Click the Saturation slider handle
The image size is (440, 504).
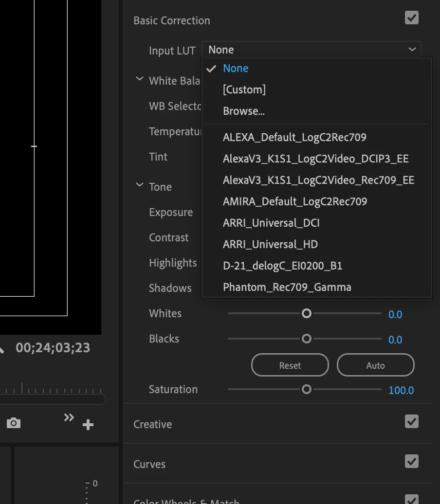307,389
